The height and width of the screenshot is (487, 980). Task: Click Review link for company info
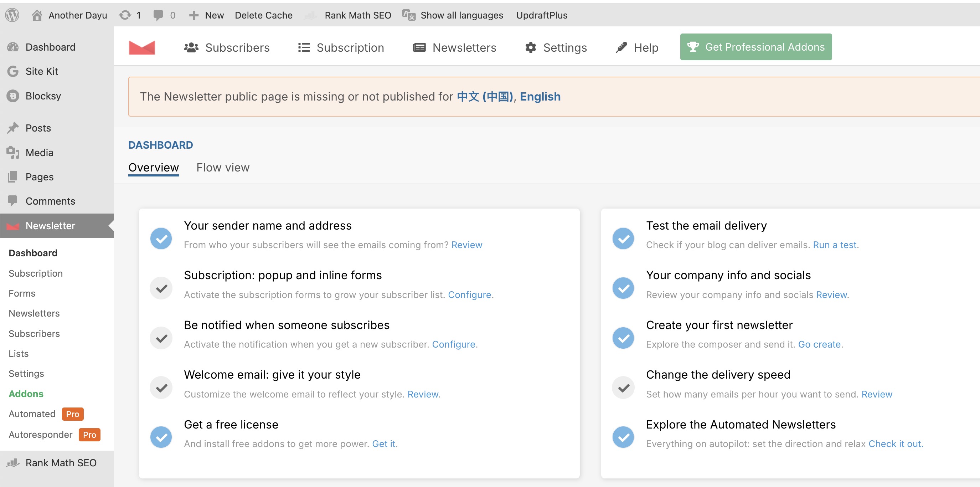coord(832,295)
